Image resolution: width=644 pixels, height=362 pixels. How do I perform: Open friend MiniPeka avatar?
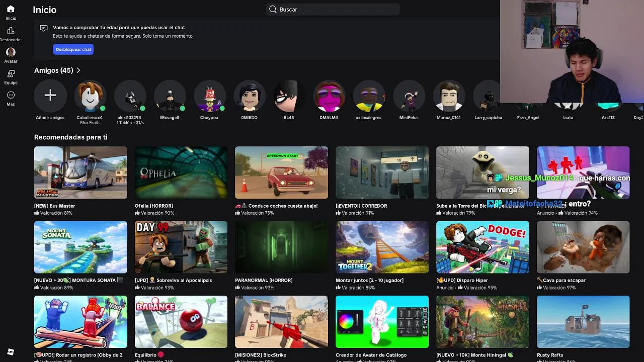[x=409, y=96]
